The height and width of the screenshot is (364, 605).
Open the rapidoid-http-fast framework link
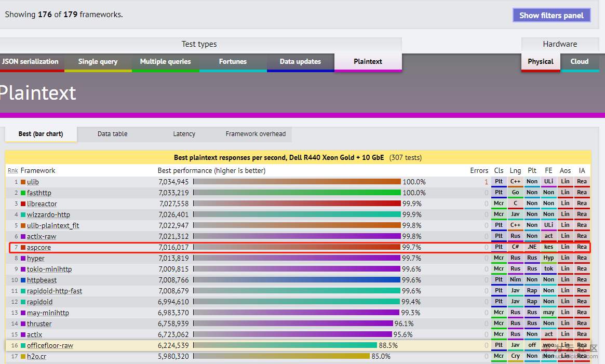click(55, 291)
